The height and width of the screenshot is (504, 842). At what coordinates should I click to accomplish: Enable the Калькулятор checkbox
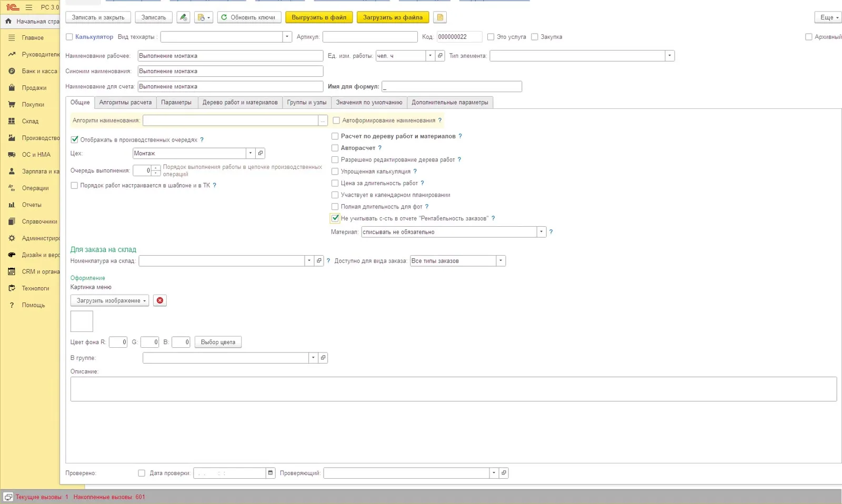click(x=69, y=37)
